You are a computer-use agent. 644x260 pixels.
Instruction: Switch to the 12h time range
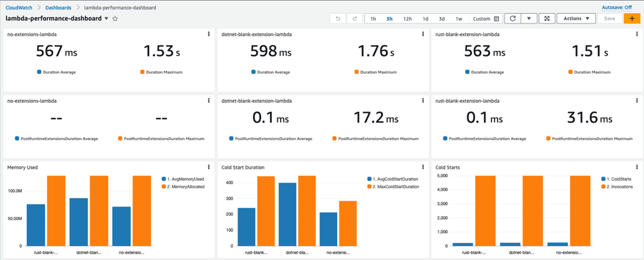click(407, 19)
